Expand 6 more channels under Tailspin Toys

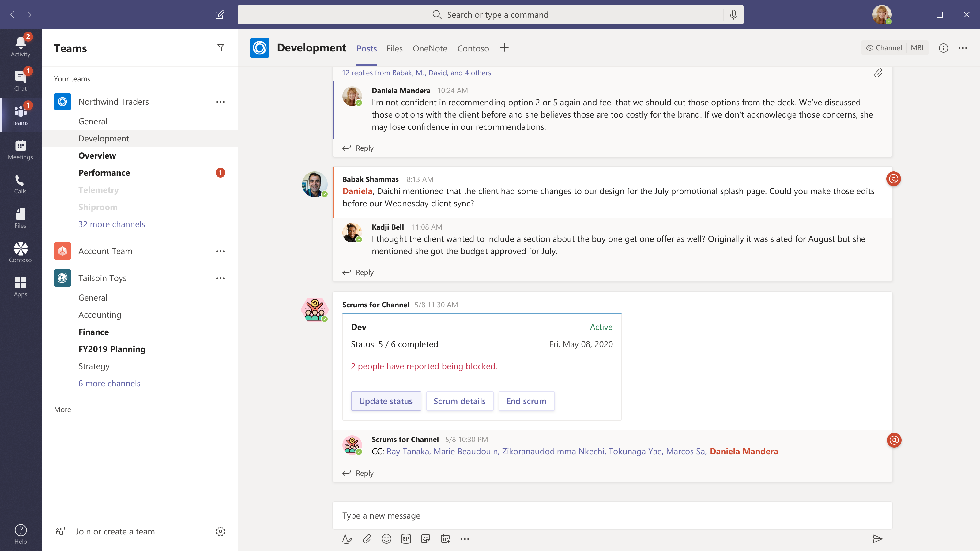pos(109,383)
